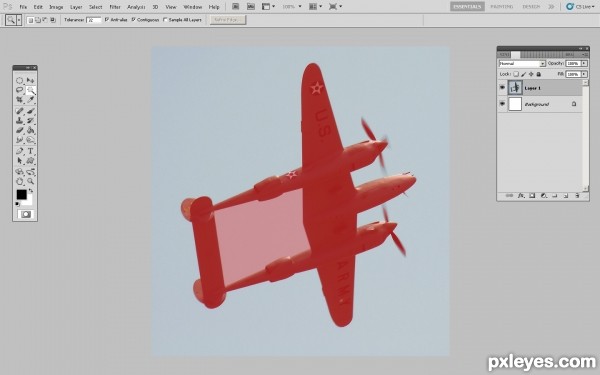
Task: Select the Paint Bucket tool
Action: (31, 130)
